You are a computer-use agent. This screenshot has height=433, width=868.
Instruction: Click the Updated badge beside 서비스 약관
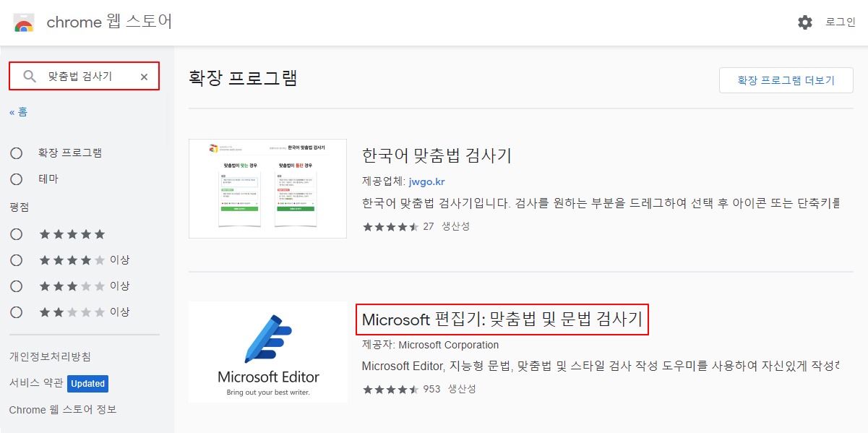pyautogui.click(x=88, y=384)
